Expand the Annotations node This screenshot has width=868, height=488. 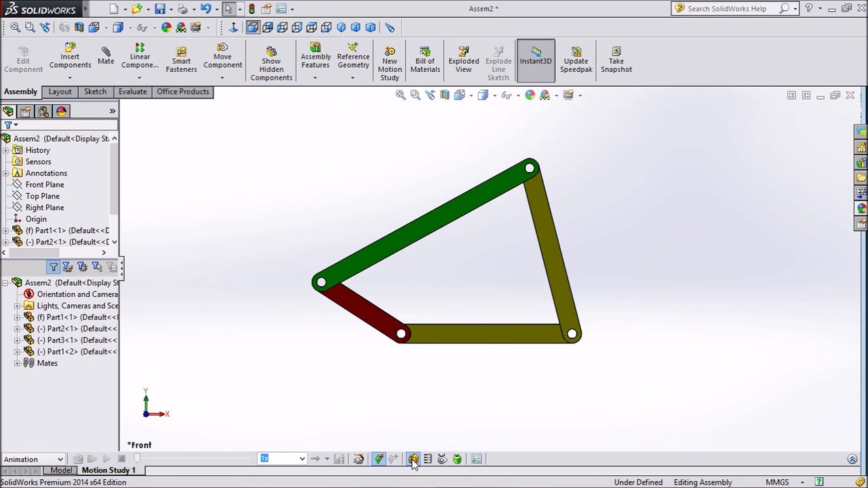[5, 174]
